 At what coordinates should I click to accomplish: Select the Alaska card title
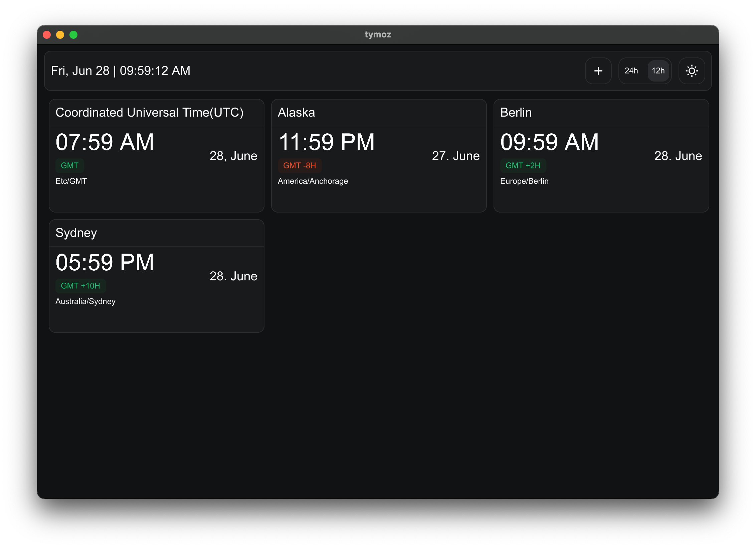tap(296, 113)
